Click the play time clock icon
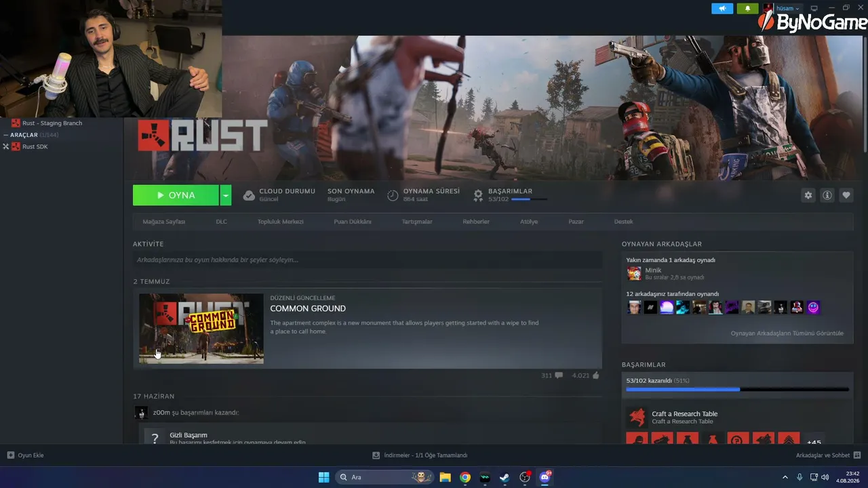This screenshot has height=488, width=868. pyautogui.click(x=393, y=195)
